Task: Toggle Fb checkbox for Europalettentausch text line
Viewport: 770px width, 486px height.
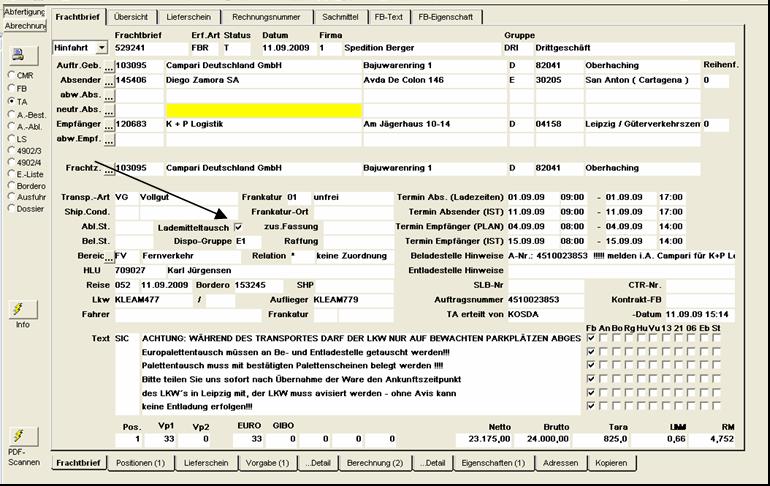Action: point(591,351)
